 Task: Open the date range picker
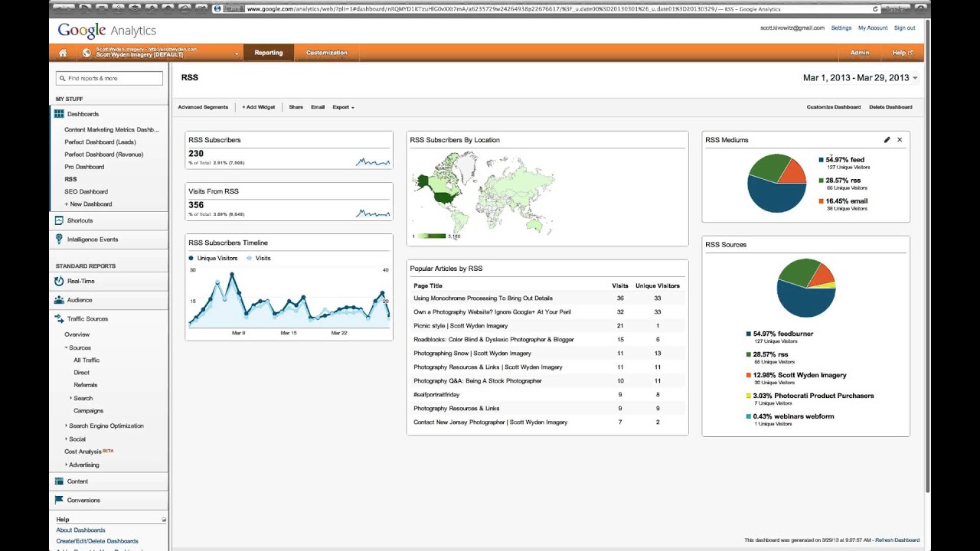pos(860,78)
